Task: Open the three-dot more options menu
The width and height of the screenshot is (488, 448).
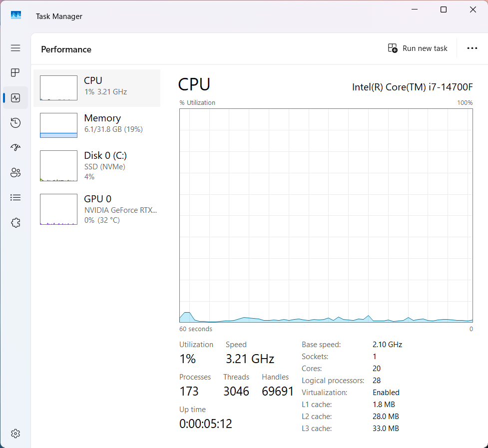Action: point(472,48)
